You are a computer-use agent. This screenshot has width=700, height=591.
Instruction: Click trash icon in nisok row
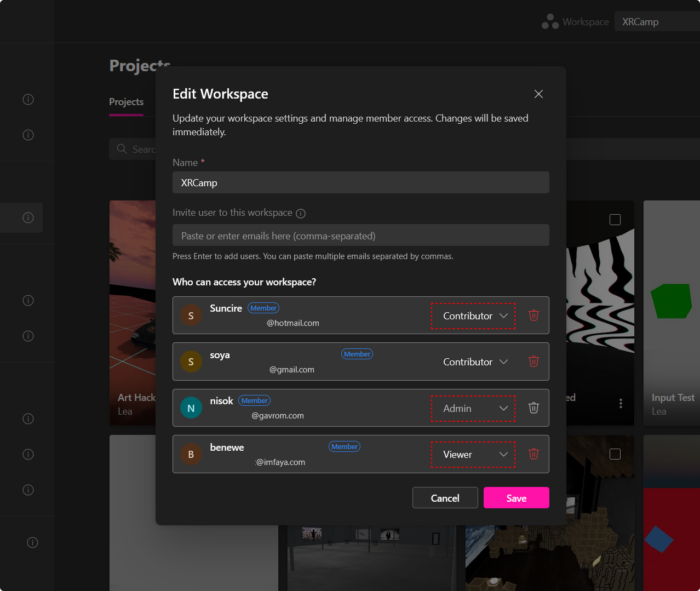pyautogui.click(x=533, y=408)
